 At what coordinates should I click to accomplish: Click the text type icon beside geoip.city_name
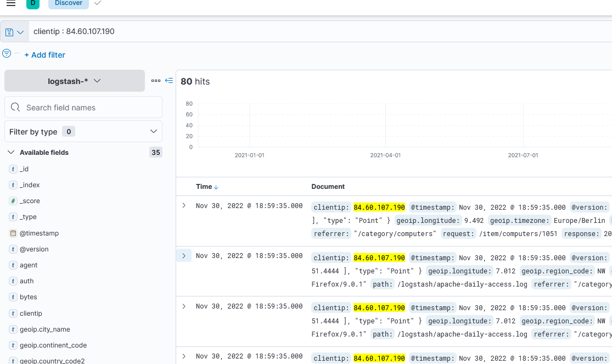13,329
